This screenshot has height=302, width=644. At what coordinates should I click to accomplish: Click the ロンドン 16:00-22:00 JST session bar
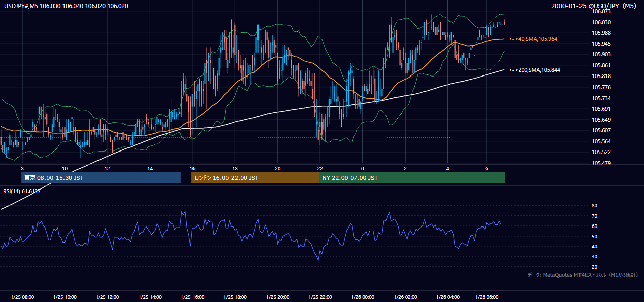[x=255, y=178]
